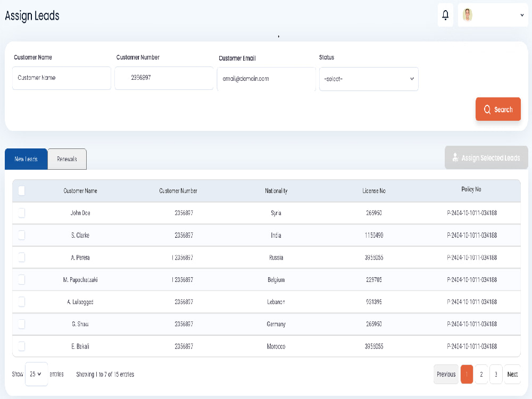532x399 pixels.
Task: Check the G. Shaw row checkbox
Action: click(21, 324)
